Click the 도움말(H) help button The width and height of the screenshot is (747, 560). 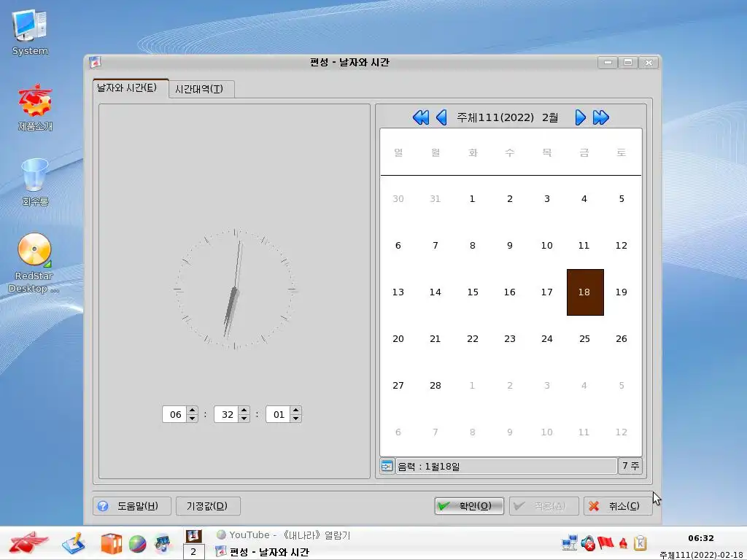point(132,506)
